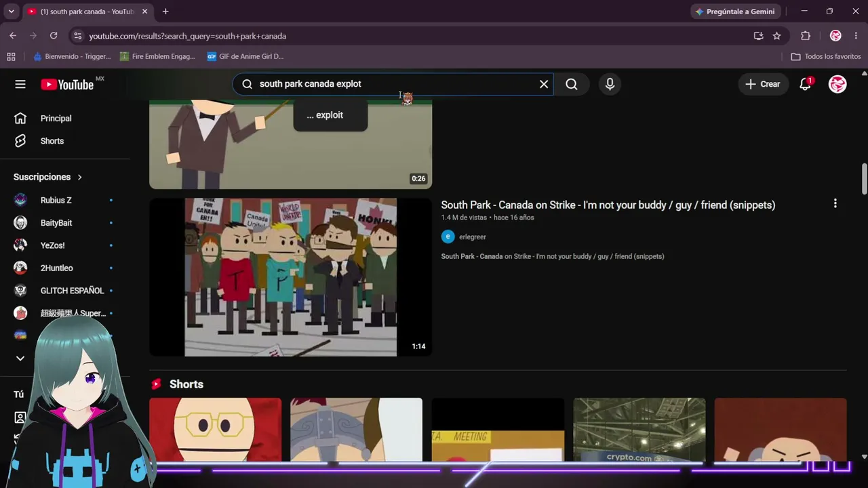
Task: Click the install app icon in address bar
Action: click(758, 36)
